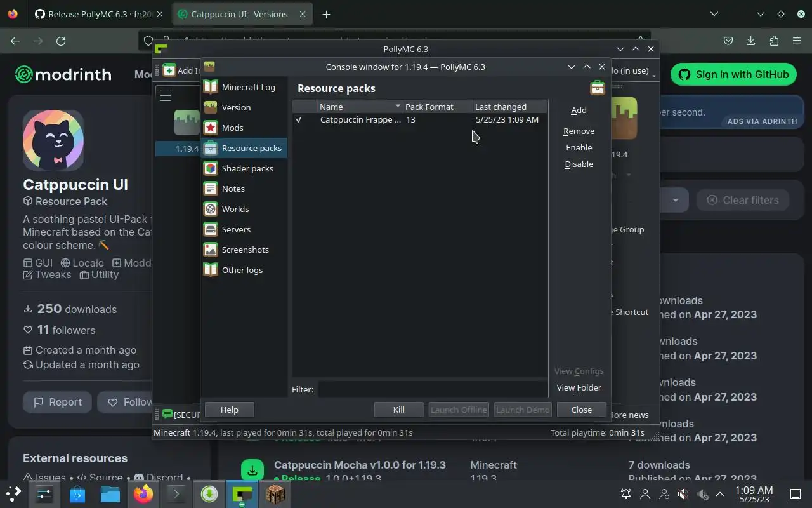Open the Shader packs page

(x=244, y=168)
